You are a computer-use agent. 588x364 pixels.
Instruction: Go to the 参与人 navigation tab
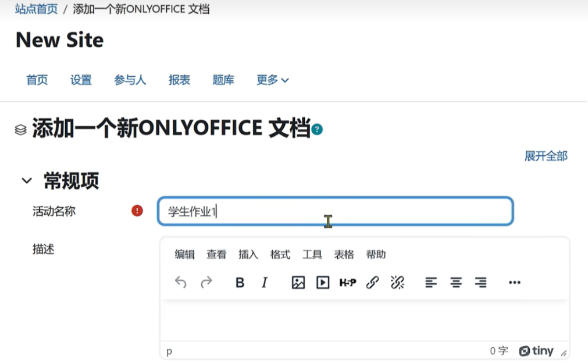click(x=130, y=80)
